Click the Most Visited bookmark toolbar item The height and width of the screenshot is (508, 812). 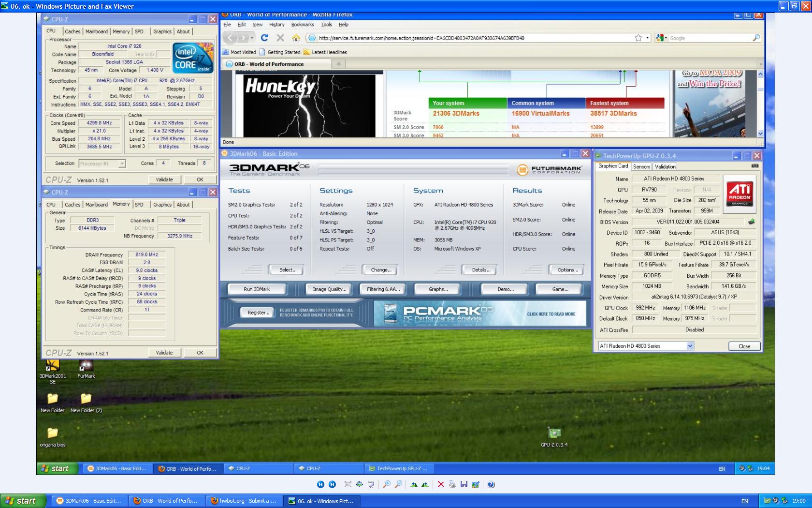[239, 52]
